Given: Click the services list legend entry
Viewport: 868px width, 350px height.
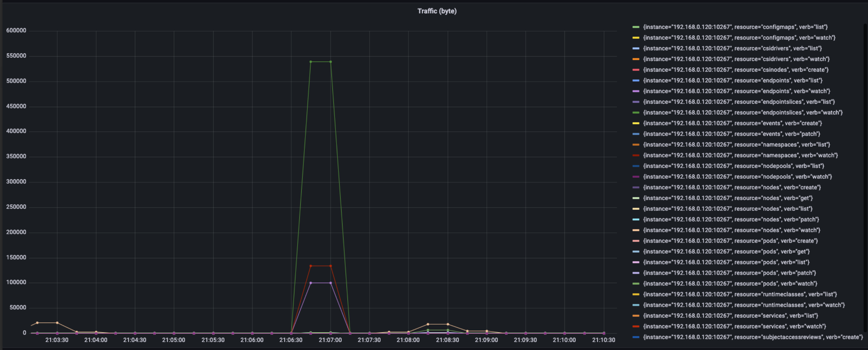Looking at the screenshot, I should click(x=731, y=316).
